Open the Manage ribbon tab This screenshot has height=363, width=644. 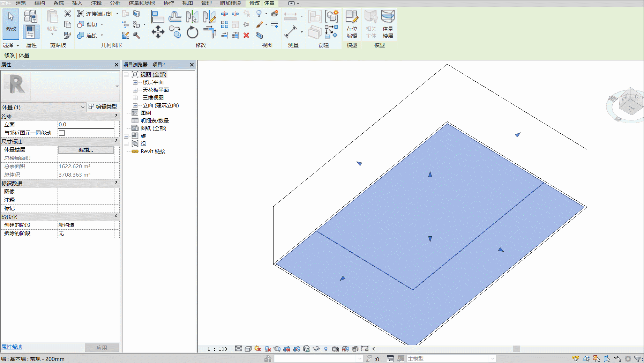pos(207,3)
